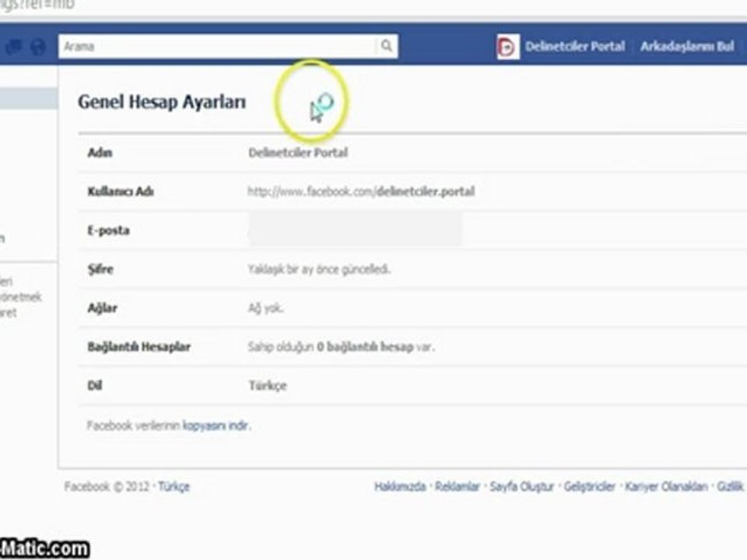The width and height of the screenshot is (747, 560).
Task: Click the kopyasını indir link
Action: [x=216, y=425]
